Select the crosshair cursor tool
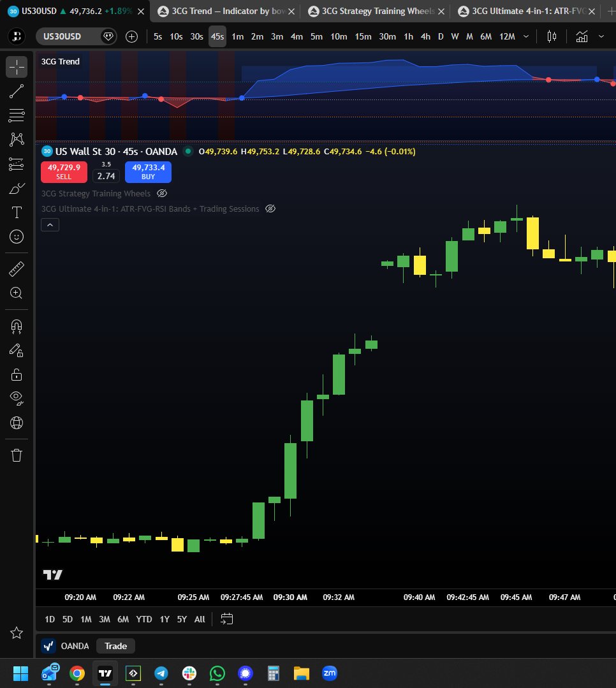 (x=17, y=66)
